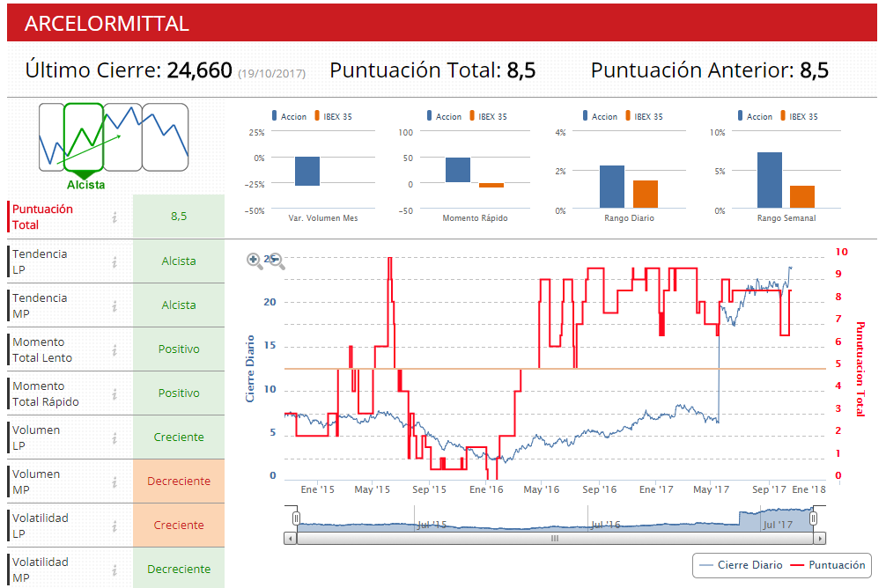Click the Cierre Diario axis title

click(x=250, y=369)
